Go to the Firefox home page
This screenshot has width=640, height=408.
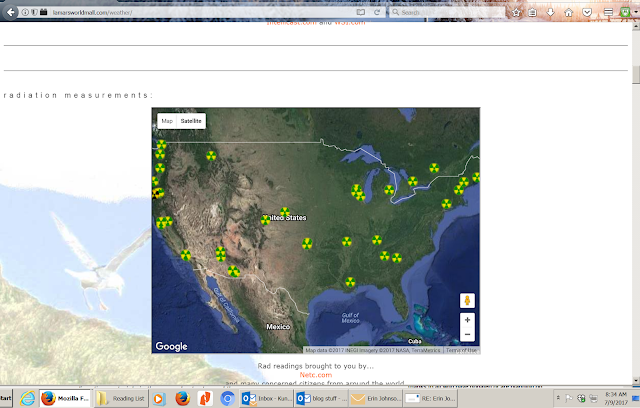point(569,13)
